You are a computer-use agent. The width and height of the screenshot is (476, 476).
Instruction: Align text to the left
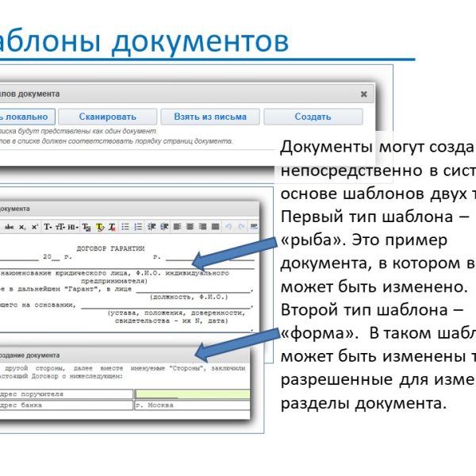click(177, 227)
